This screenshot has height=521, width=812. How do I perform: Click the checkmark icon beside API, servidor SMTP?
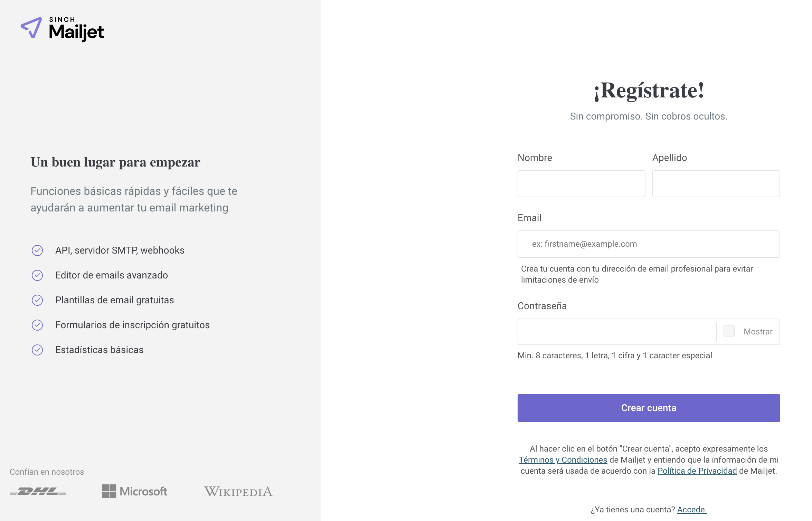(x=37, y=250)
